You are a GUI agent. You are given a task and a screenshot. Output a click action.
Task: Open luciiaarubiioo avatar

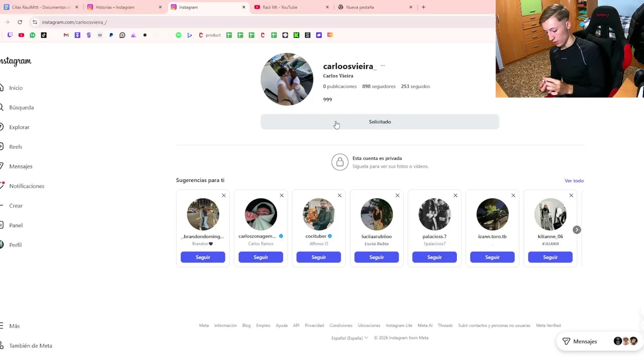coord(376,214)
